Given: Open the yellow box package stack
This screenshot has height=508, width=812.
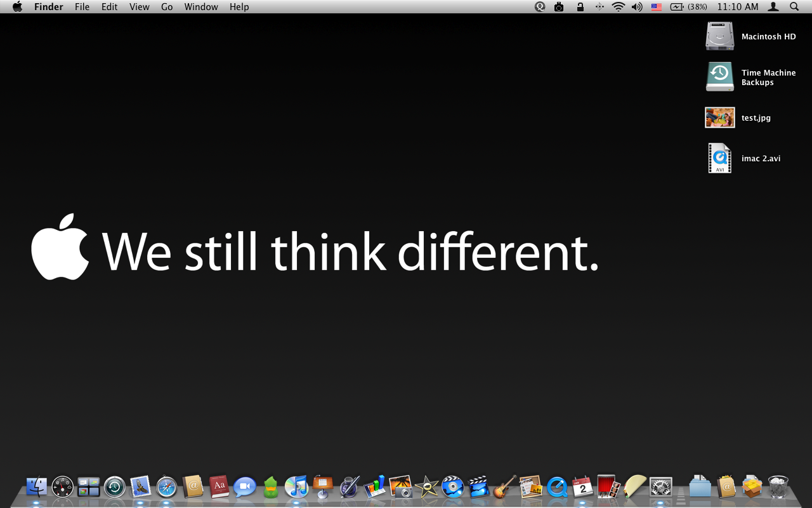Looking at the screenshot, I should point(752,487).
